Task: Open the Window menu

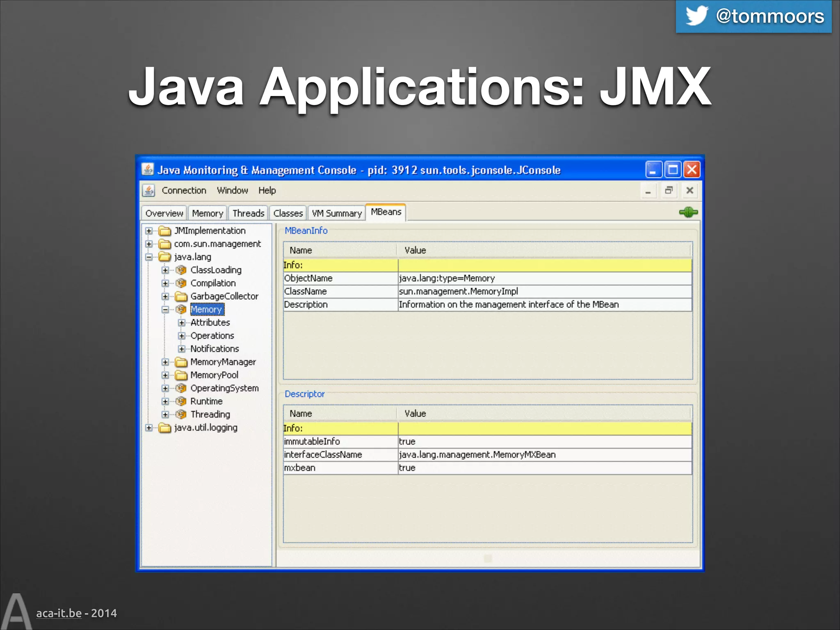Action: click(x=233, y=190)
